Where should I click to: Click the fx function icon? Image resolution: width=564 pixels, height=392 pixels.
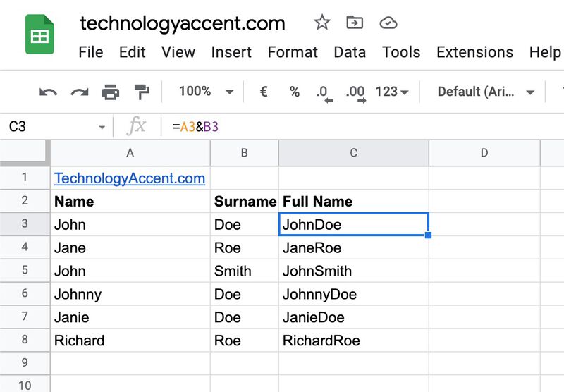(x=136, y=127)
